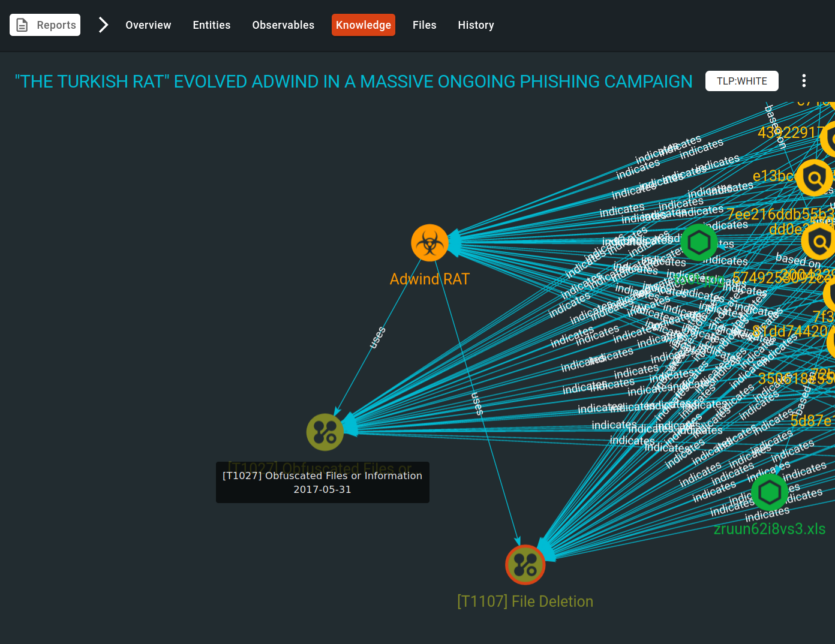View the History tab
Image resolution: width=835 pixels, height=644 pixels.
click(476, 25)
